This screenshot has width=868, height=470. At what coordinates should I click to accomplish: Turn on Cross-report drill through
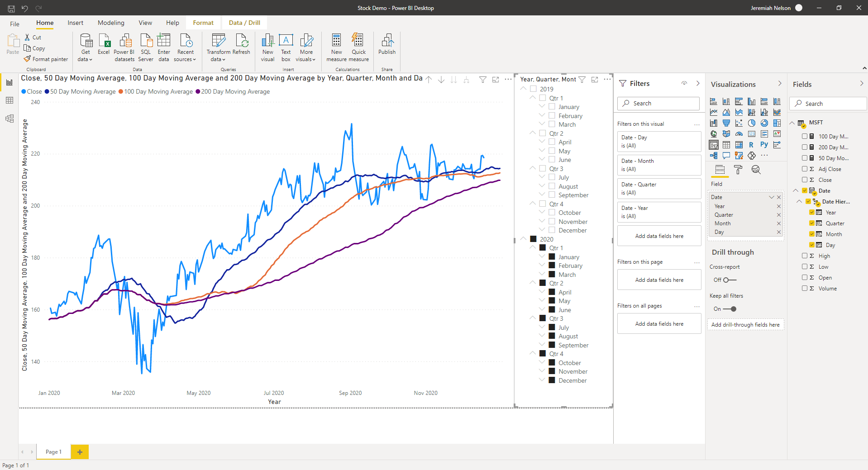[x=730, y=280]
